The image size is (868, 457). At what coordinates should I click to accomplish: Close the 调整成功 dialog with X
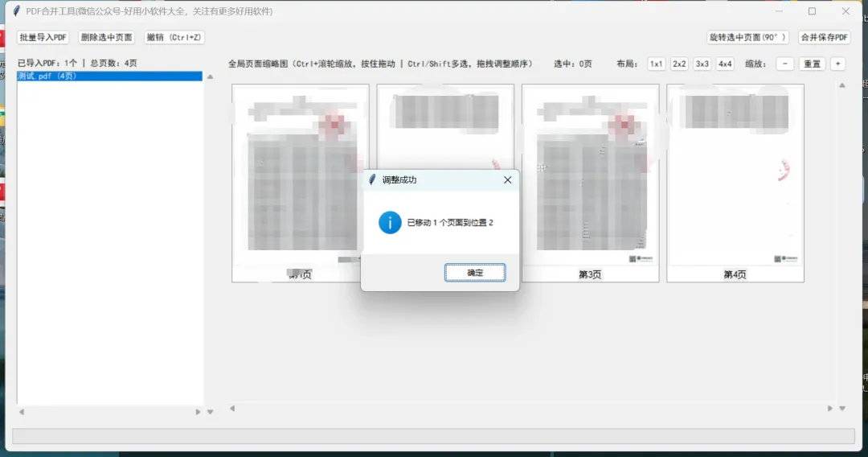click(508, 180)
